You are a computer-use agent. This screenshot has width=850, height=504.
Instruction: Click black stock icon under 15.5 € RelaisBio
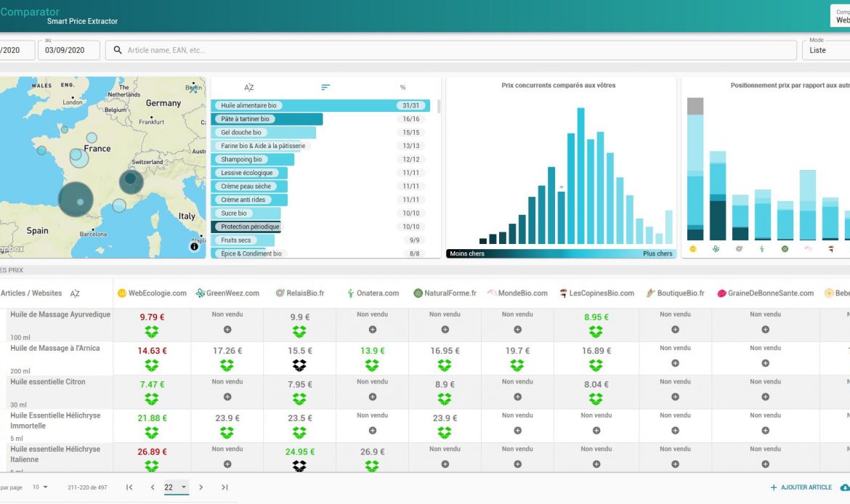299,365
